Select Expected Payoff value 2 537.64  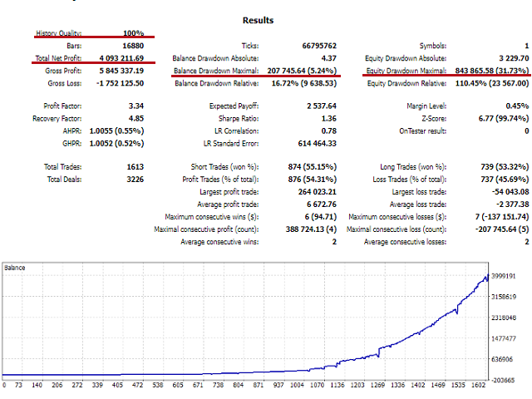[x=322, y=106]
